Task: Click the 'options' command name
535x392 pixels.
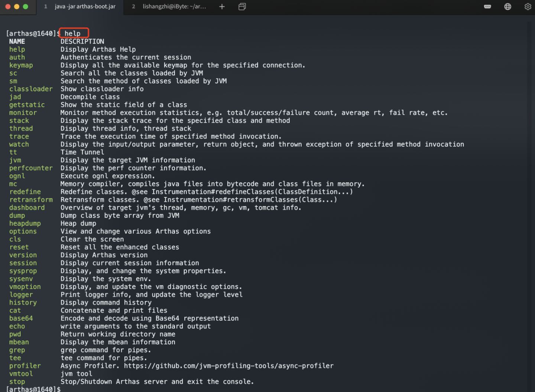Action: pos(23,231)
